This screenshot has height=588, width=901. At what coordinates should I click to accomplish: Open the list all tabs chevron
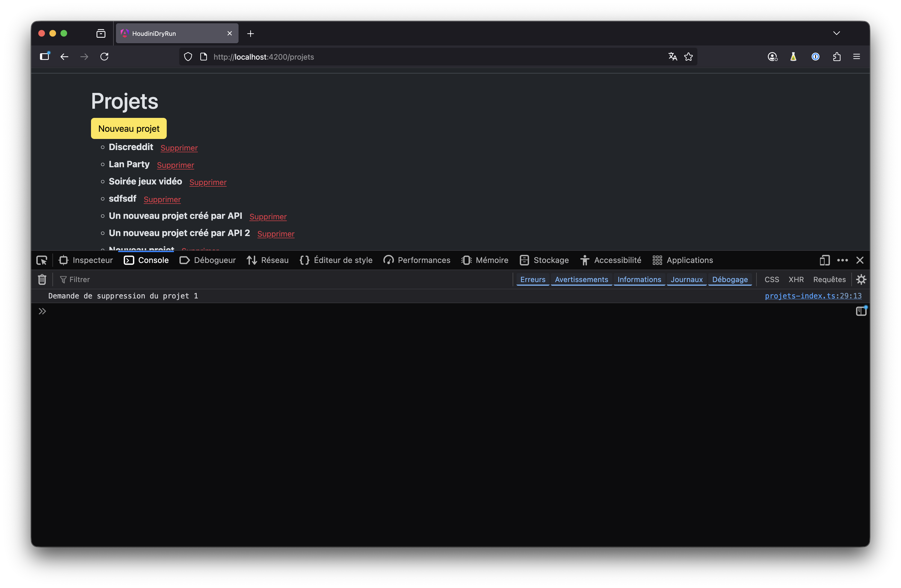(836, 33)
